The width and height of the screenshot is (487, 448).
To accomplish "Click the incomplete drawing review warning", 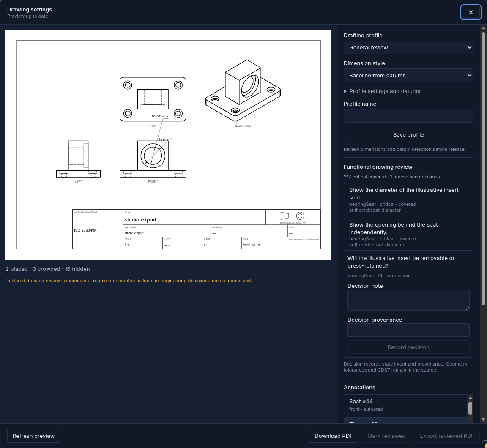I will click(129, 281).
